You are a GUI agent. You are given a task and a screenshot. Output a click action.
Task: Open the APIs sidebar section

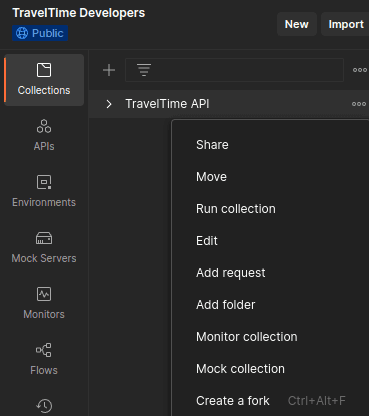[44, 135]
